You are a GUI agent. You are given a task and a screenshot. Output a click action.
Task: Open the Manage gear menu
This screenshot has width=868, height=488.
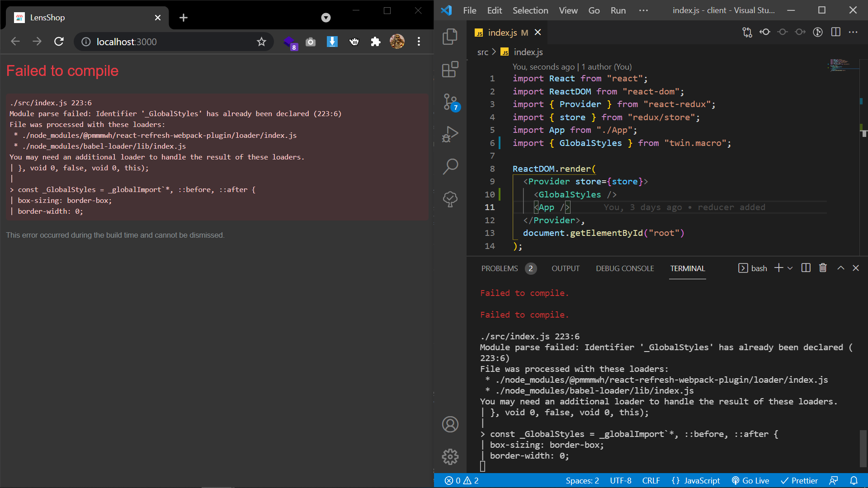pos(450,456)
